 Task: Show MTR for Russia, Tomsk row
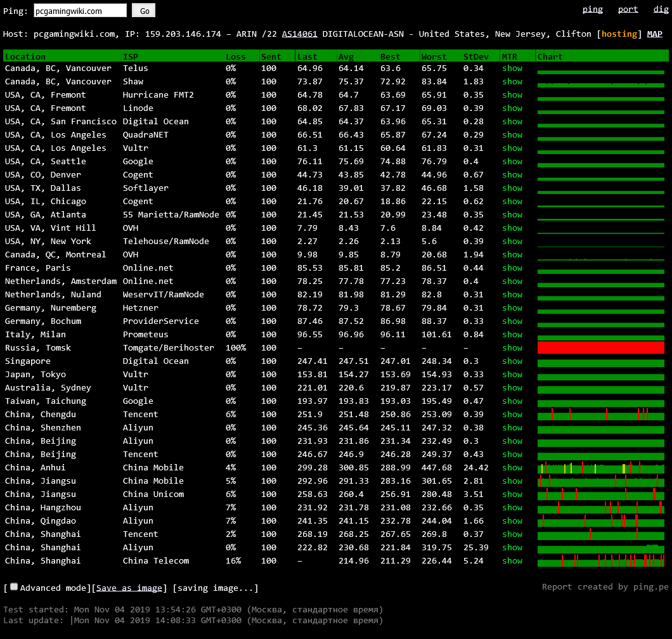coord(512,348)
